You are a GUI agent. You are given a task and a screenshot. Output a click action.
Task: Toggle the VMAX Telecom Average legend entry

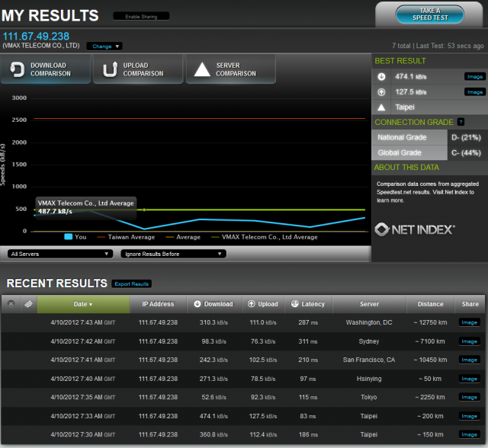pyautogui.click(x=265, y=237)
